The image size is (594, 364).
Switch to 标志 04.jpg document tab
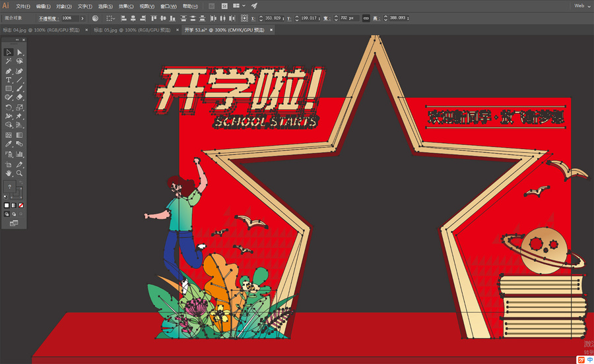pos(42,30)
